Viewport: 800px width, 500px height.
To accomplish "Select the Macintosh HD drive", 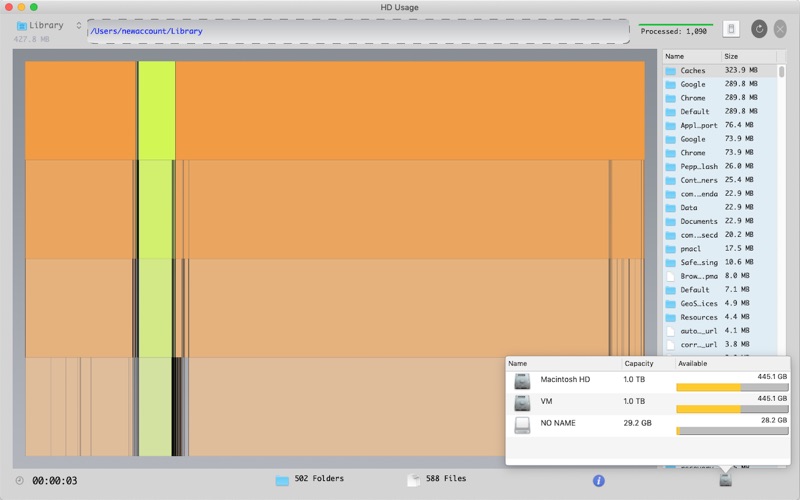I will point(648,382).
